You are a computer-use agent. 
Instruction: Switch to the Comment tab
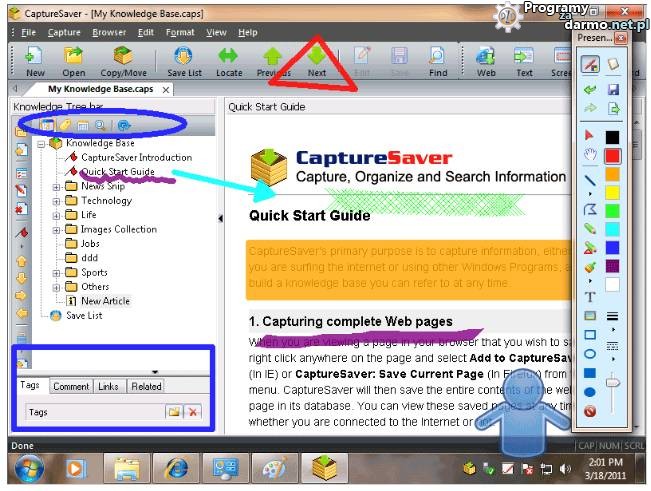click(x=70, y=386)
